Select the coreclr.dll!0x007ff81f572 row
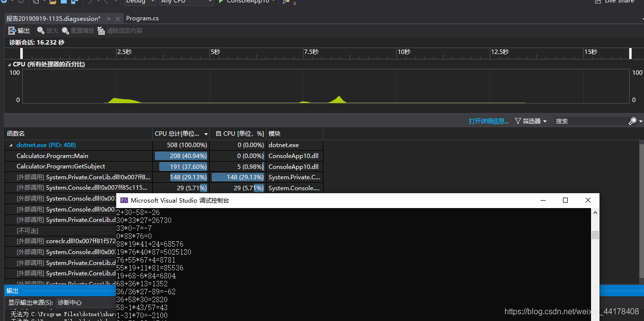Image resolution: width=644 pixels, height=321 pixels. [60, 241]
